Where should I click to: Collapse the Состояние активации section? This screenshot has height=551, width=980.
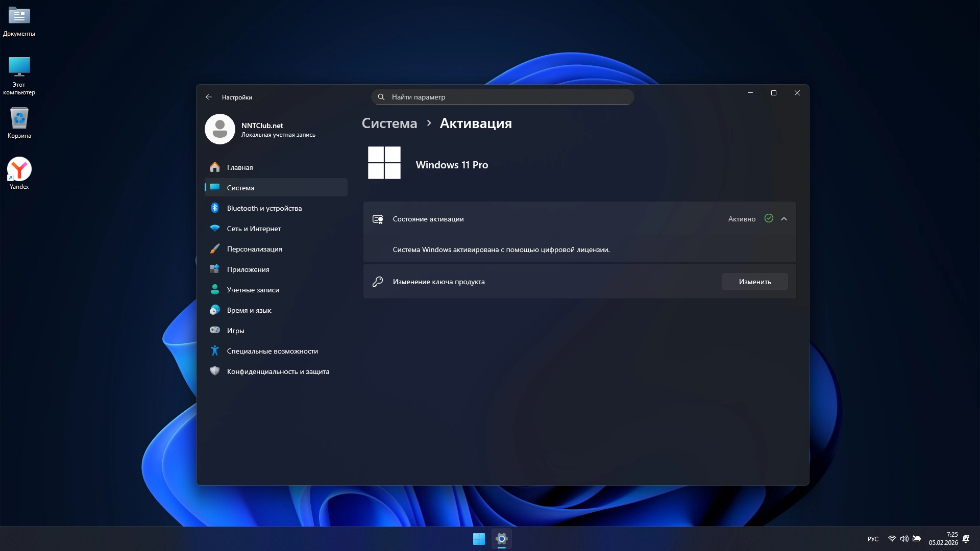(784, 219)
